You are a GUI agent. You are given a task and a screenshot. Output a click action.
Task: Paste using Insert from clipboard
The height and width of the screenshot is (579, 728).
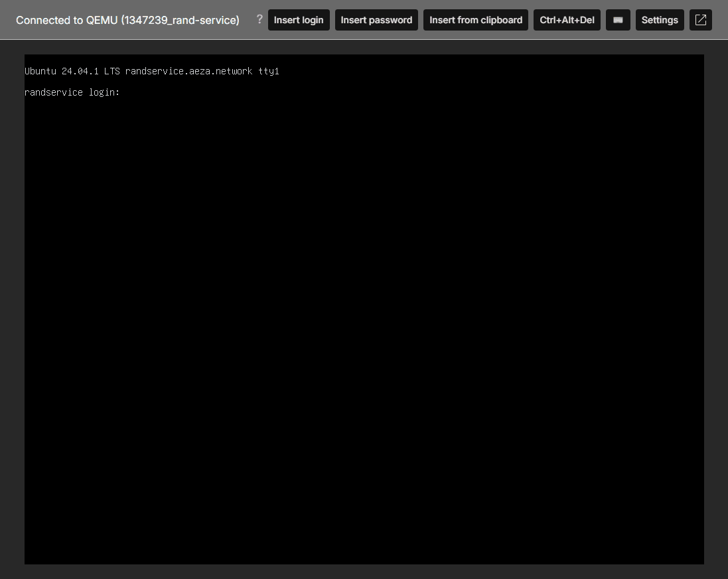click(x=475, y=20)
